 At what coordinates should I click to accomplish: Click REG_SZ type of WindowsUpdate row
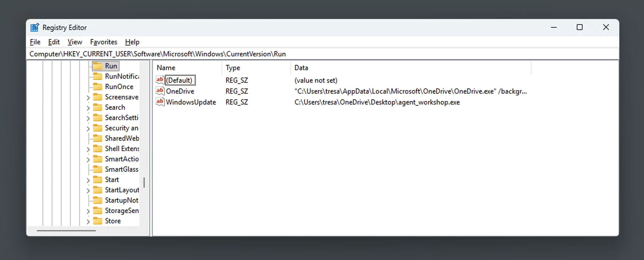pyautogui.click(x=237, y=102)
